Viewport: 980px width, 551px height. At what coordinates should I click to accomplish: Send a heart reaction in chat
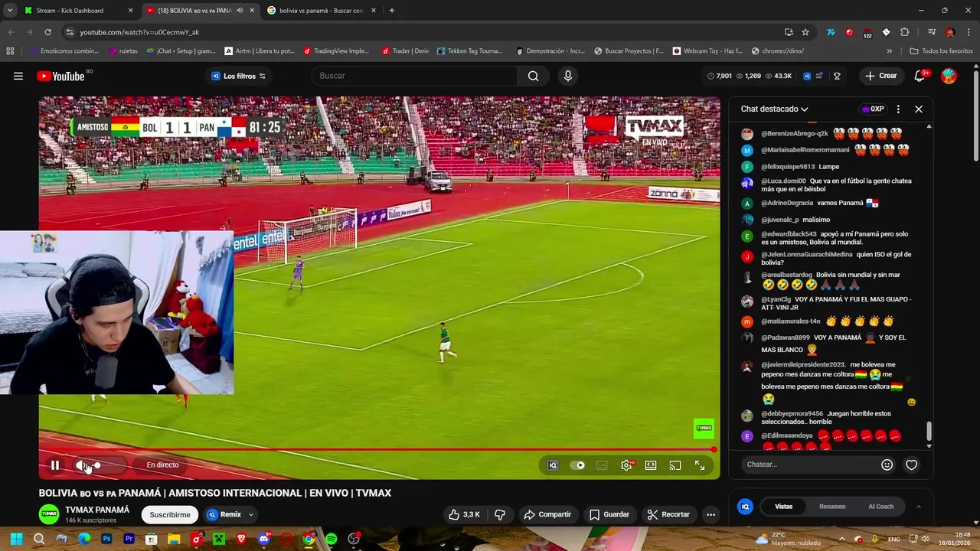pos(911,465)
